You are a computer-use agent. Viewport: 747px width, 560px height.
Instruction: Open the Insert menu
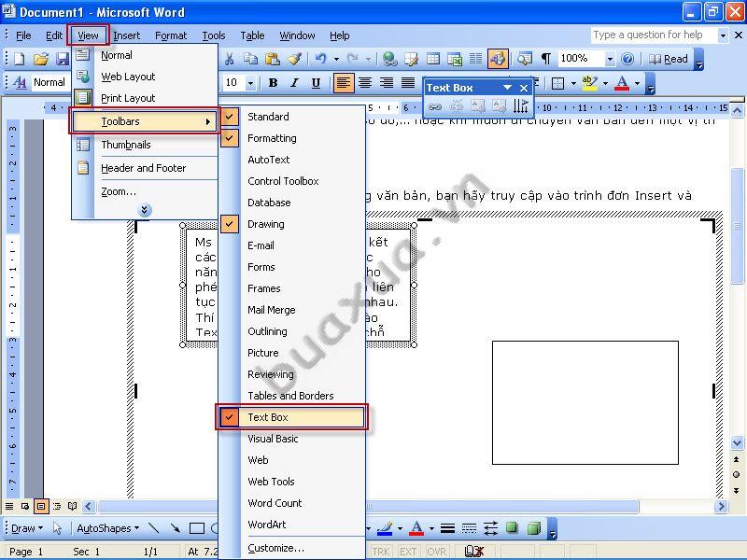(127, 35)
